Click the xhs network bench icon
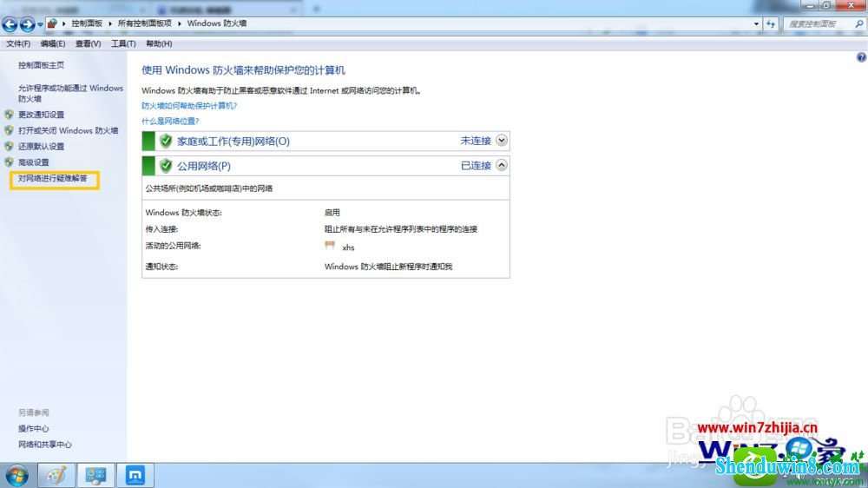Image resolution: width=868 pixels, height=488 pixels. coord(330,246)
